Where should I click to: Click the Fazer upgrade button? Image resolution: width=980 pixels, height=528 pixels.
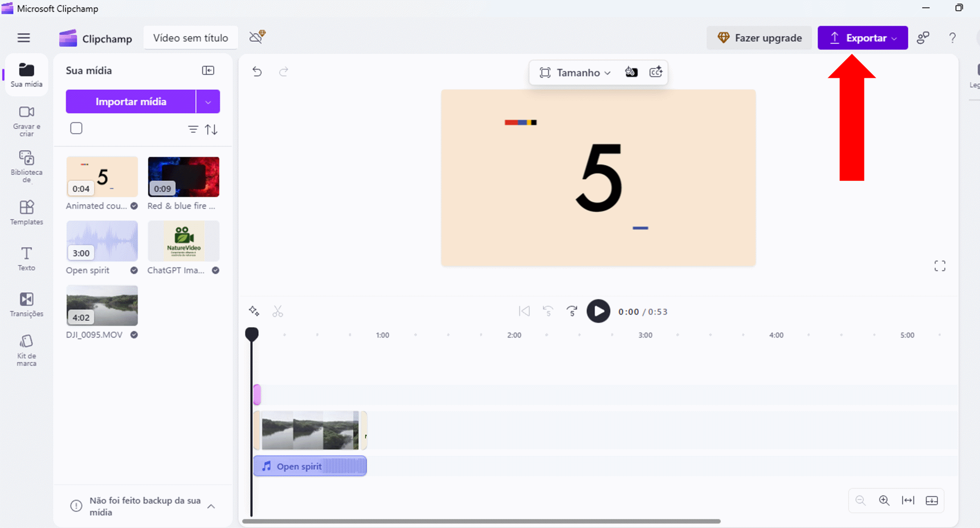tap(759, 38)
